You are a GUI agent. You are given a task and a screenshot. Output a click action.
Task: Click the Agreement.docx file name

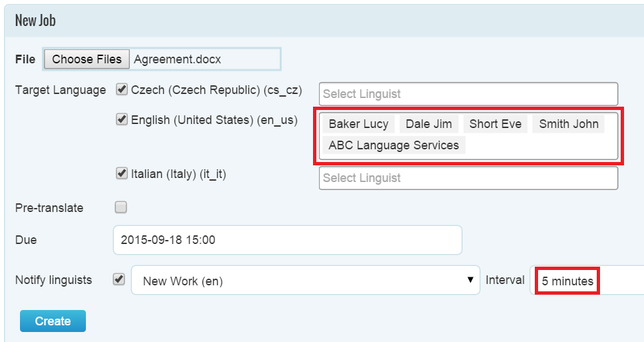(177, 59)
